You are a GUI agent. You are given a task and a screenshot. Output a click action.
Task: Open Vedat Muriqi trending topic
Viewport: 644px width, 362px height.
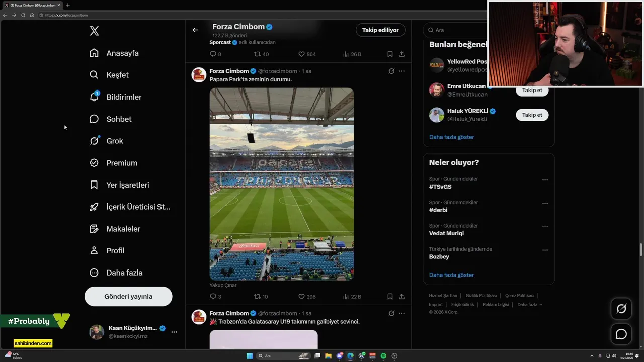(x=446, y=233)
